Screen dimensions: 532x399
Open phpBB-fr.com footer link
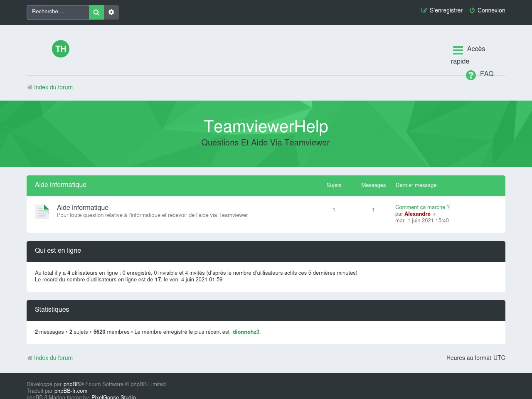[x=71, y=391]
